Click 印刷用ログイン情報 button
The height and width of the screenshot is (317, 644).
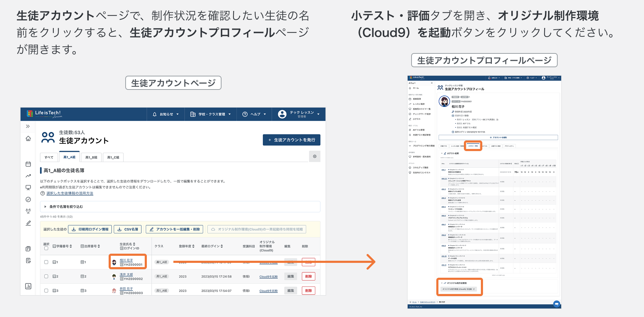point(90,229)
